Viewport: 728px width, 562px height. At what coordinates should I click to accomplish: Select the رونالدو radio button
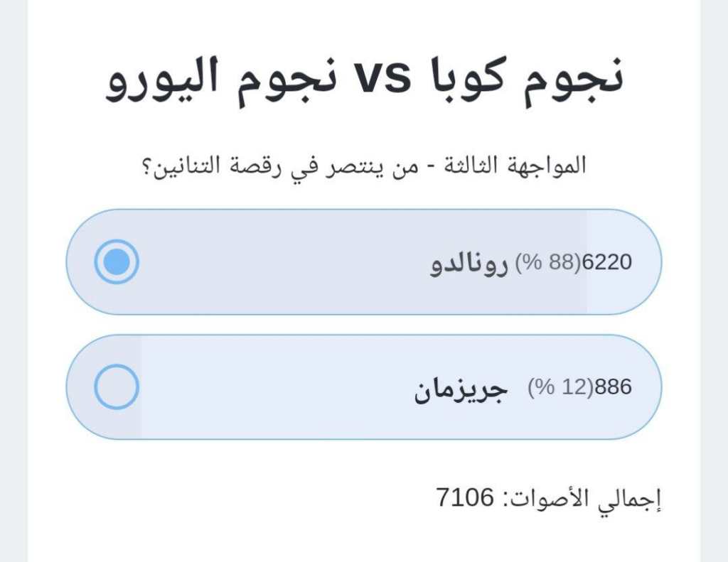click(x=117, y=262)
